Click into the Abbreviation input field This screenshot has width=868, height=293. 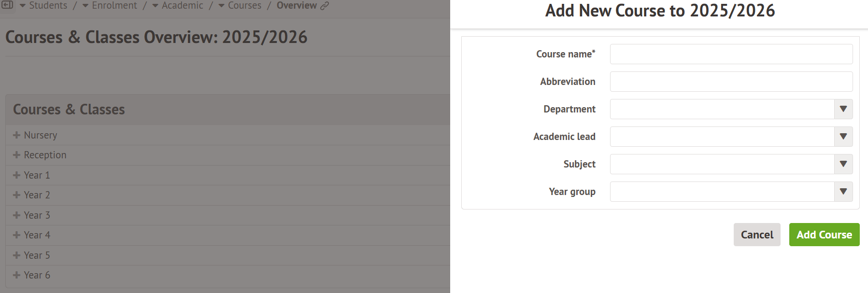point(731,82)
